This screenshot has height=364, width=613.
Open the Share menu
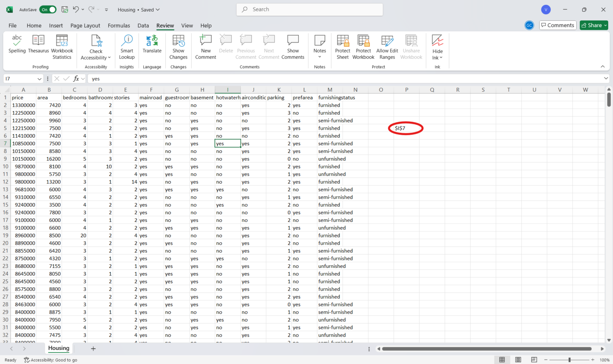(593, 25)
